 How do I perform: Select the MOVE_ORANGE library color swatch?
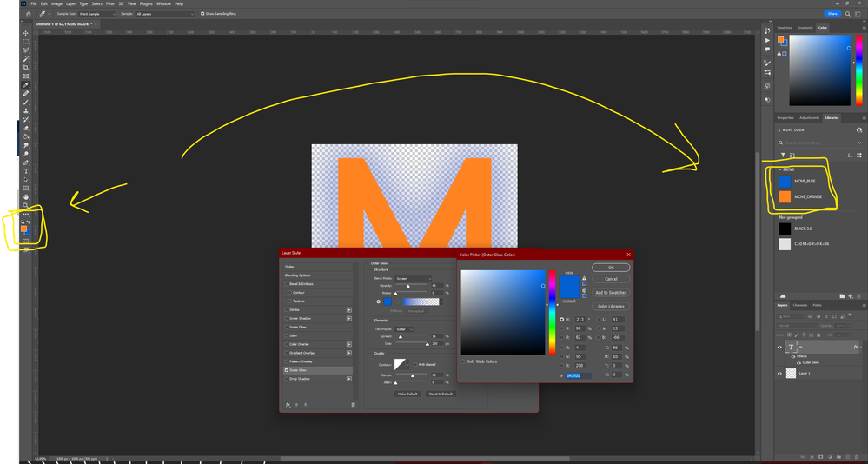[785, 196]
